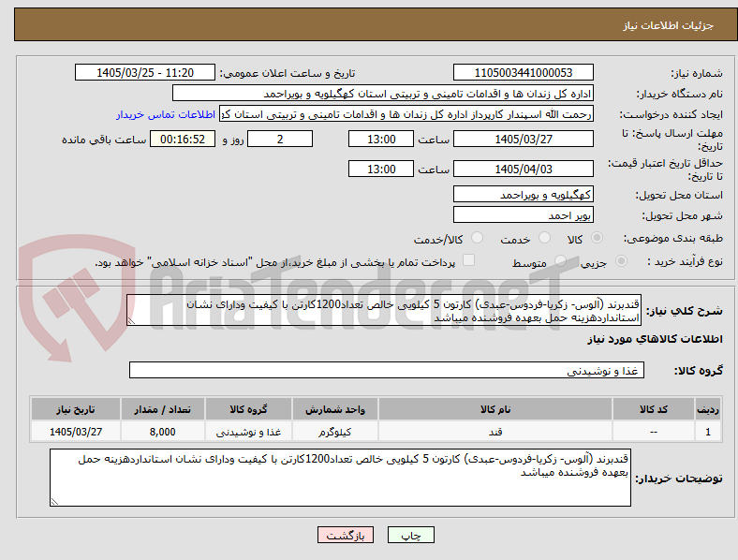Screen dimensions: 738x560
Task: Click the کد کالا column header
Action: [654, 409]
